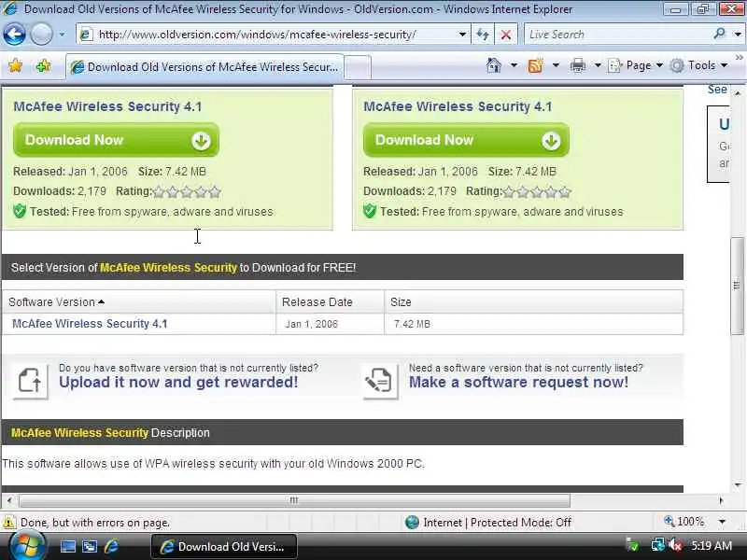Open a blank new tab
Viewport: 747px width, 560px height.
(358, 67)
